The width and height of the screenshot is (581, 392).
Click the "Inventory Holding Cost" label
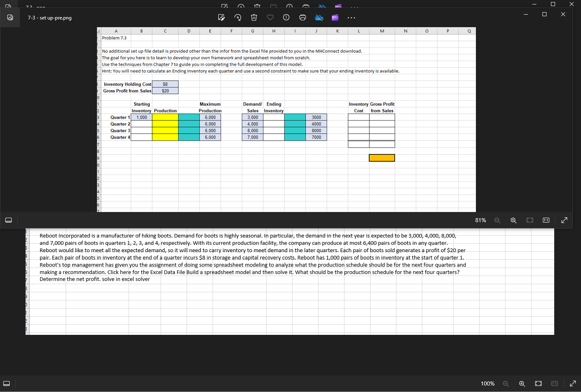click(127, 84)
